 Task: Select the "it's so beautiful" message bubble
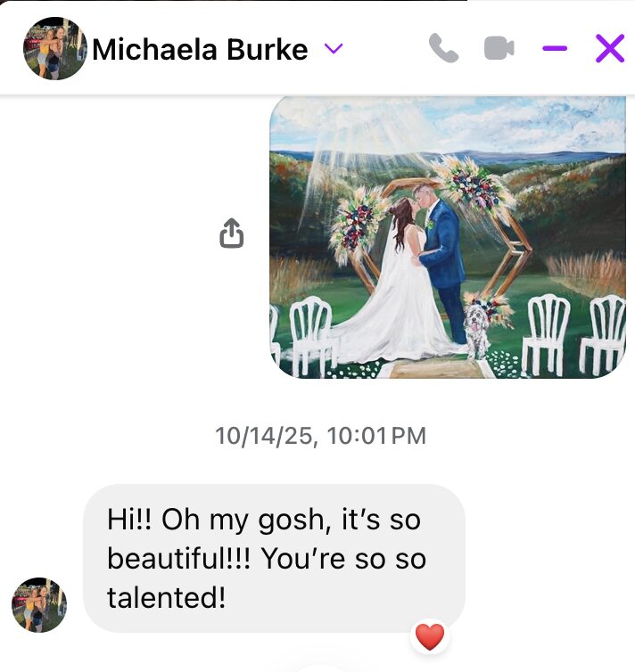coord(274,559)
